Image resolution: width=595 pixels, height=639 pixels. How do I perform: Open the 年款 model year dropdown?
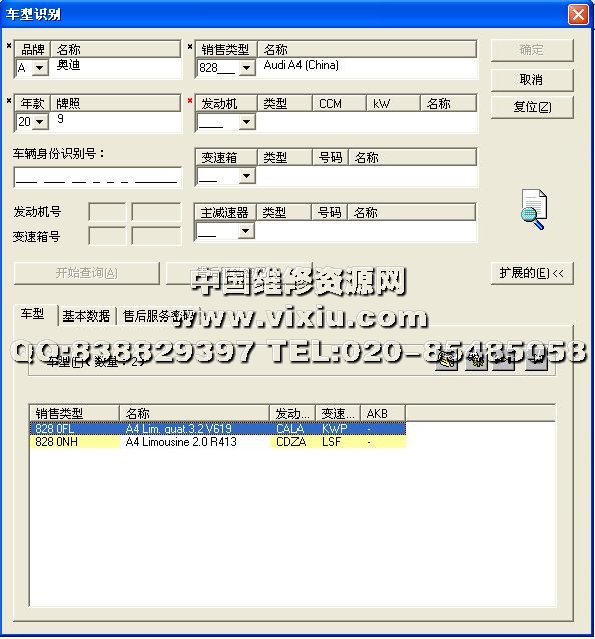40,121
